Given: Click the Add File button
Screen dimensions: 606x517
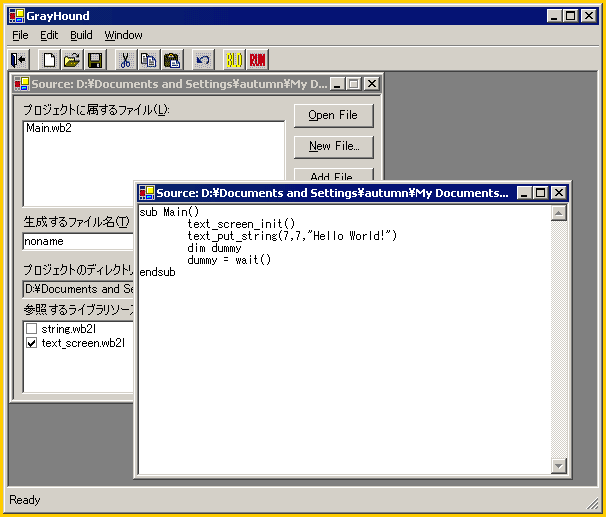Looking at the screenshot, I should (334, 175).
